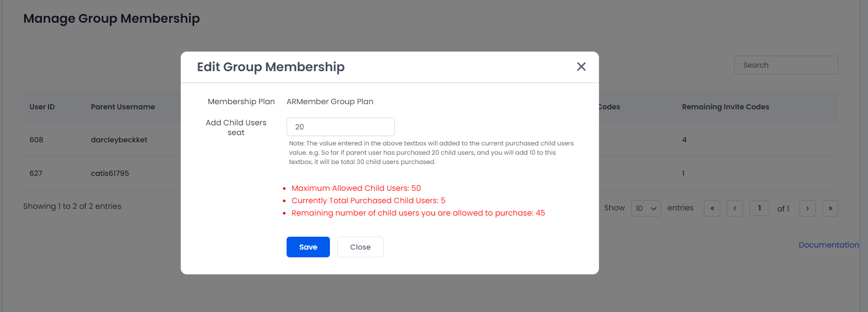Go to first page pagination arrow

tap(712, 208)
